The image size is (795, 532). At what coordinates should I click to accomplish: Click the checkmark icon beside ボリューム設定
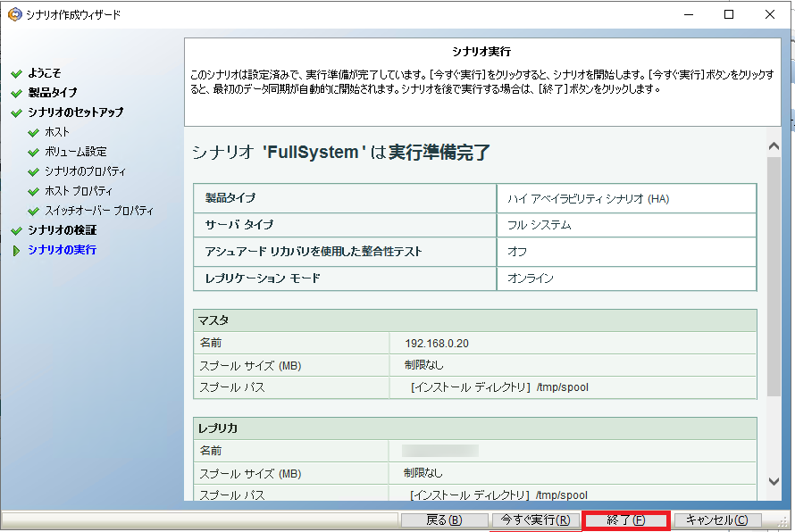point(34,152)
